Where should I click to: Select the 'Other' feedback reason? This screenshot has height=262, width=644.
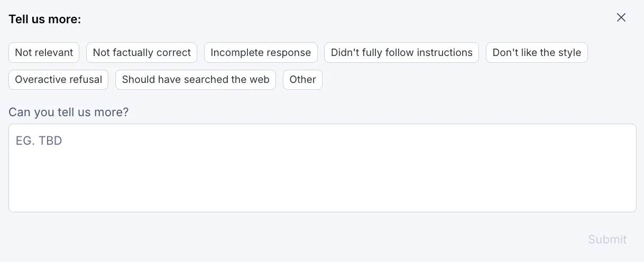pos(302,80)
